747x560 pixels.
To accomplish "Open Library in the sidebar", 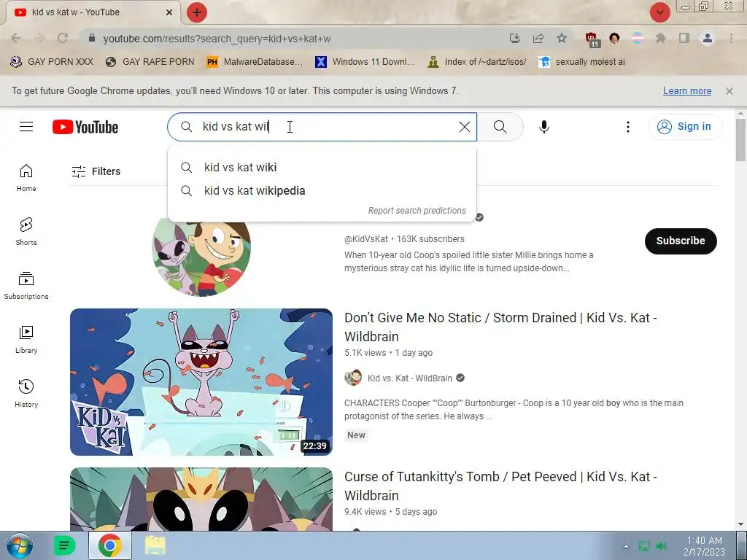I will [26, 340].
